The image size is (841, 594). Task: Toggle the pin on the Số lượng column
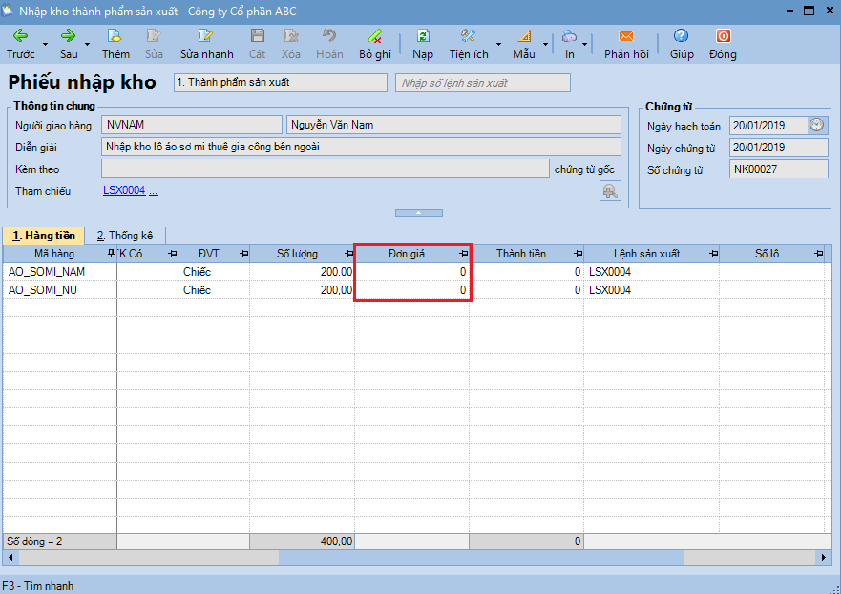point(344,254)
